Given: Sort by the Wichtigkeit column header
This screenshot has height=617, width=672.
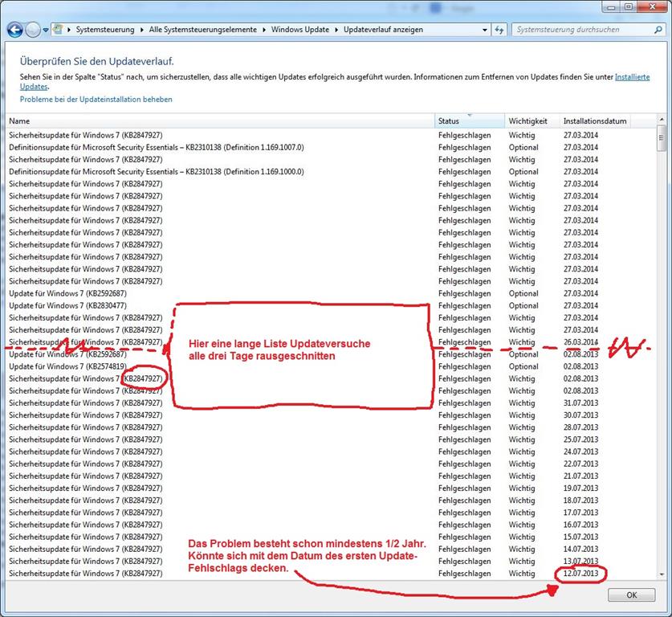Looking at the screenshot, I should [x=532, y=121].
